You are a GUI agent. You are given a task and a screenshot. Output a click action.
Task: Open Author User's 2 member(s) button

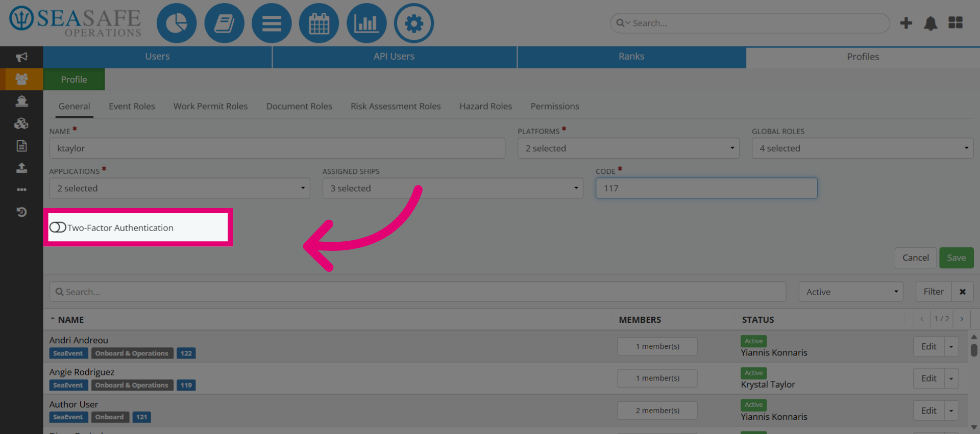click(657, 411)
